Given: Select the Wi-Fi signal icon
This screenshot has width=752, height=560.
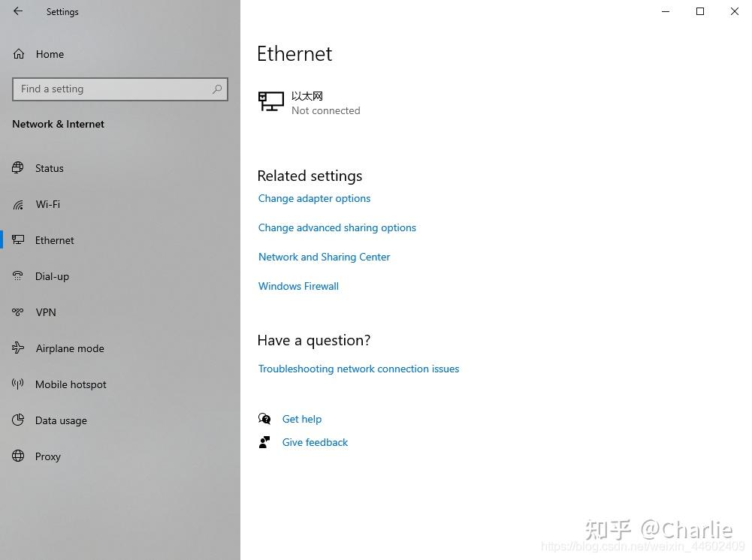Looking at the screenshot, I should (18, 204).
